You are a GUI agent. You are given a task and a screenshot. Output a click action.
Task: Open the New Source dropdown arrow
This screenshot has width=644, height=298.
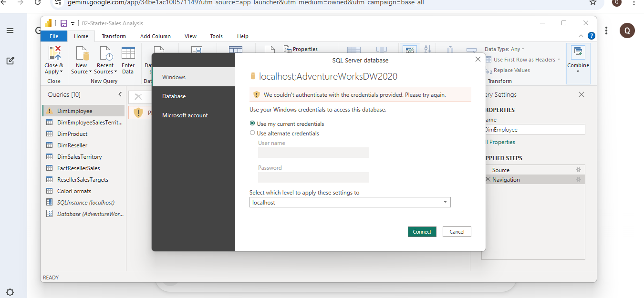click(90, 72)
